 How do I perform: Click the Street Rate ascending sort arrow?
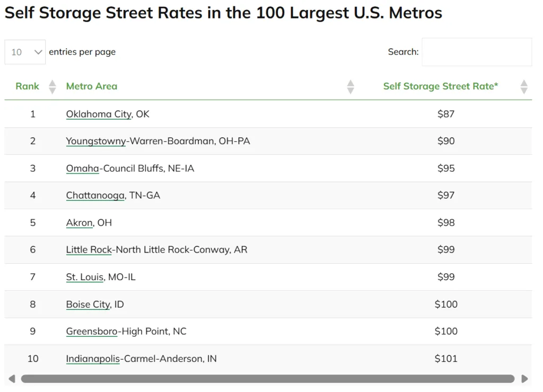point(524,83)
